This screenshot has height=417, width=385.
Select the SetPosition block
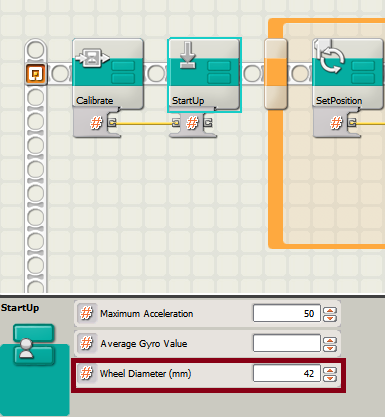[348, 74]
